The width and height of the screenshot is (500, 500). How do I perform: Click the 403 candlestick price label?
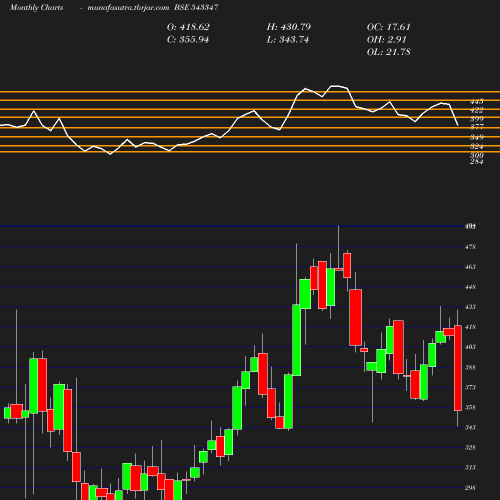click(470, 347)
